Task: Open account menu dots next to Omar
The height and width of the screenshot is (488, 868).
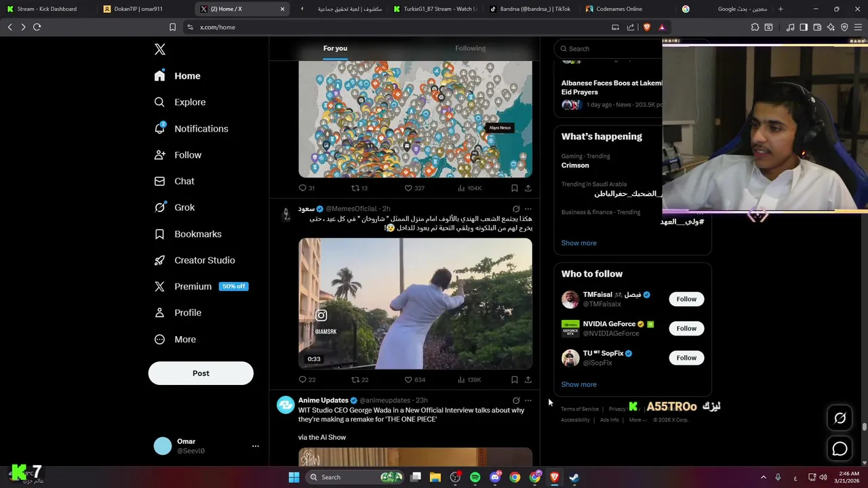Action: pyautogui.click(x=256, y=446)
